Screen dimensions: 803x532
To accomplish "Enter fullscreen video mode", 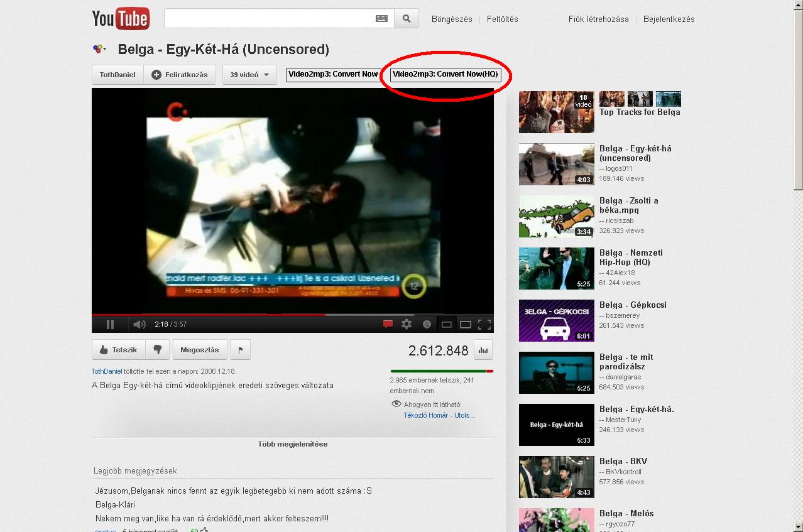I will [x=484, y=325].
